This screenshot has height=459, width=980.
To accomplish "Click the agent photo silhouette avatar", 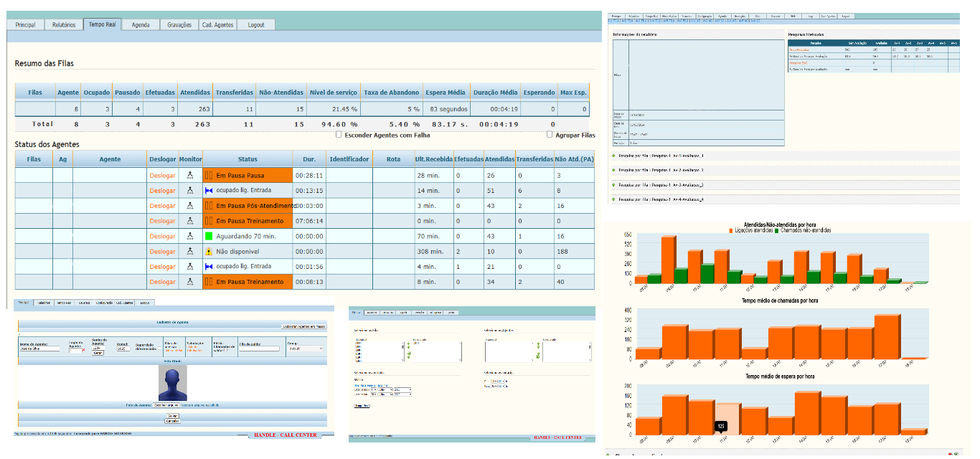I will (x=172, y=383).
